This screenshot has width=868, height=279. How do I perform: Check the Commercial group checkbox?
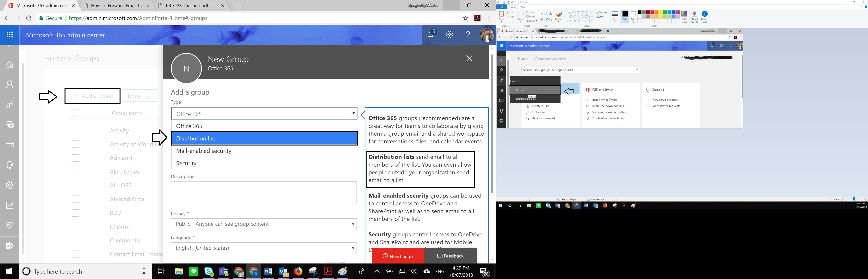click(76, 240)
